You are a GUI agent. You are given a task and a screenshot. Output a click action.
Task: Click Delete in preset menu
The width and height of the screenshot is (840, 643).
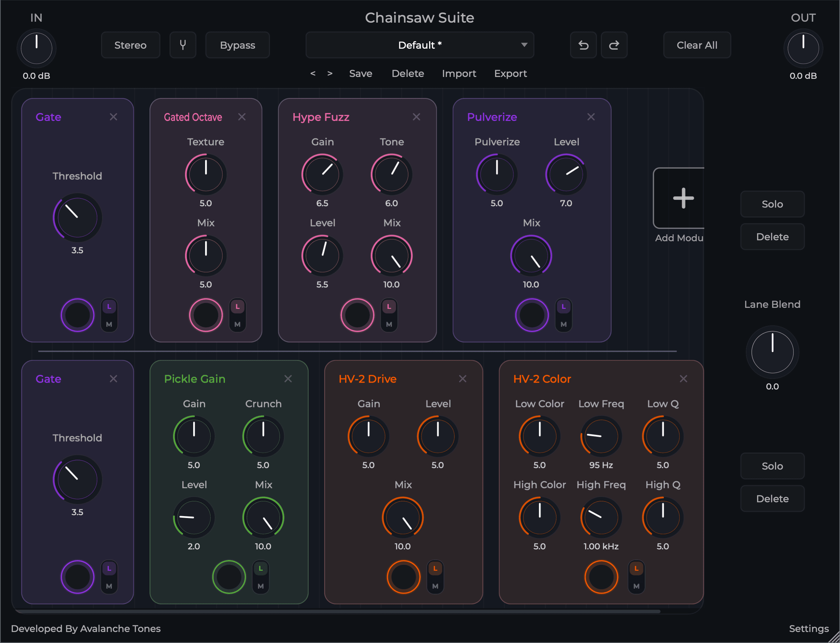click(407, 74)
